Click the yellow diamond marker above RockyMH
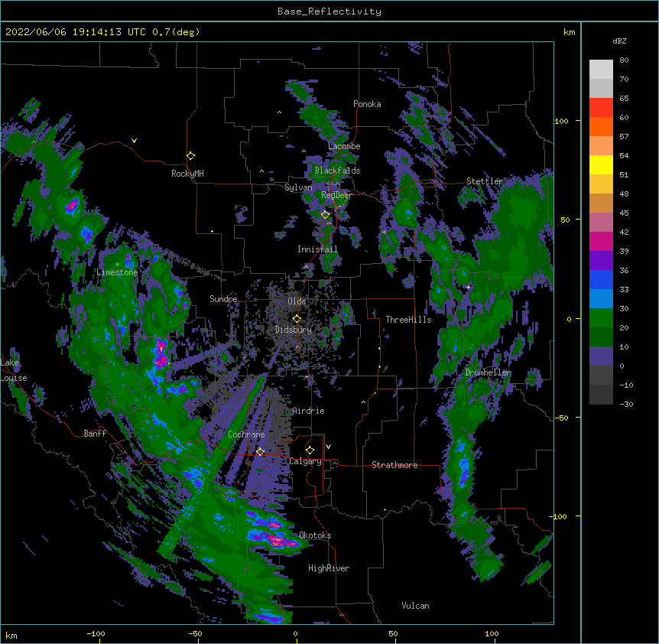The width and height of the screenshot is (659, 644). pyautogui.click(x=191, y=156)
